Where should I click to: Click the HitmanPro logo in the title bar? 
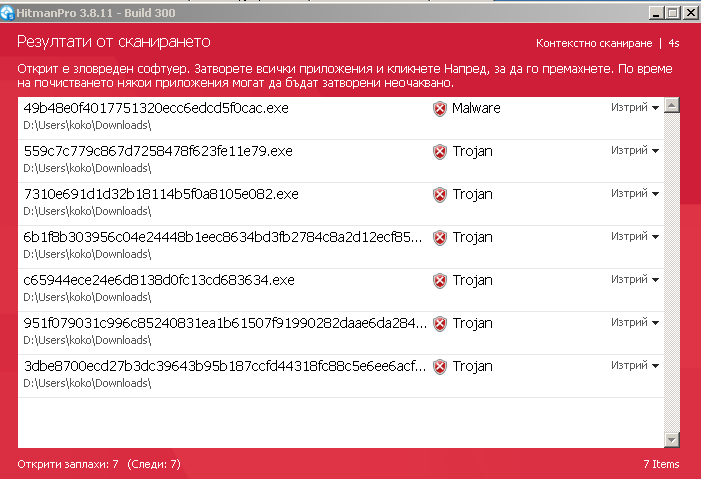point(7,13)
